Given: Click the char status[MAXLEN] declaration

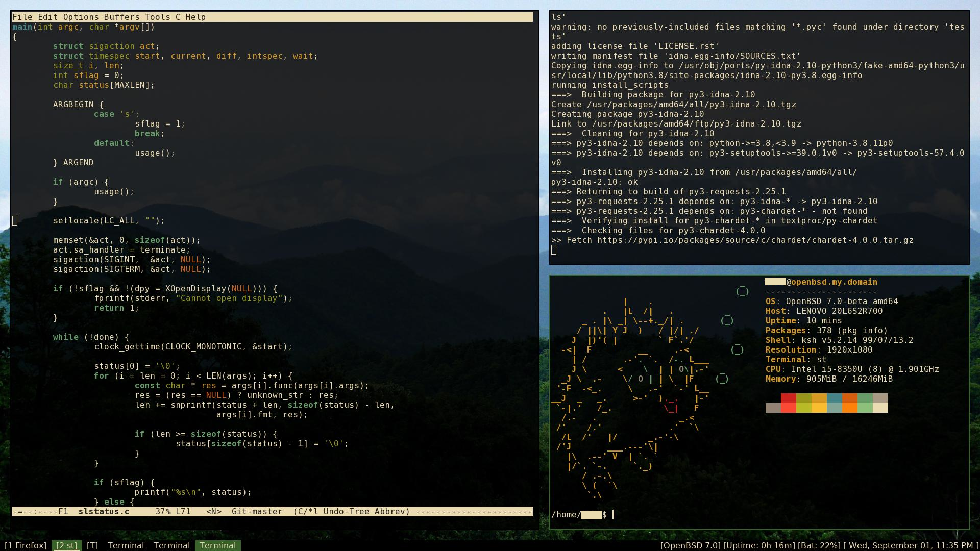Looking at the screenshot, I should [x=104, y=85].
